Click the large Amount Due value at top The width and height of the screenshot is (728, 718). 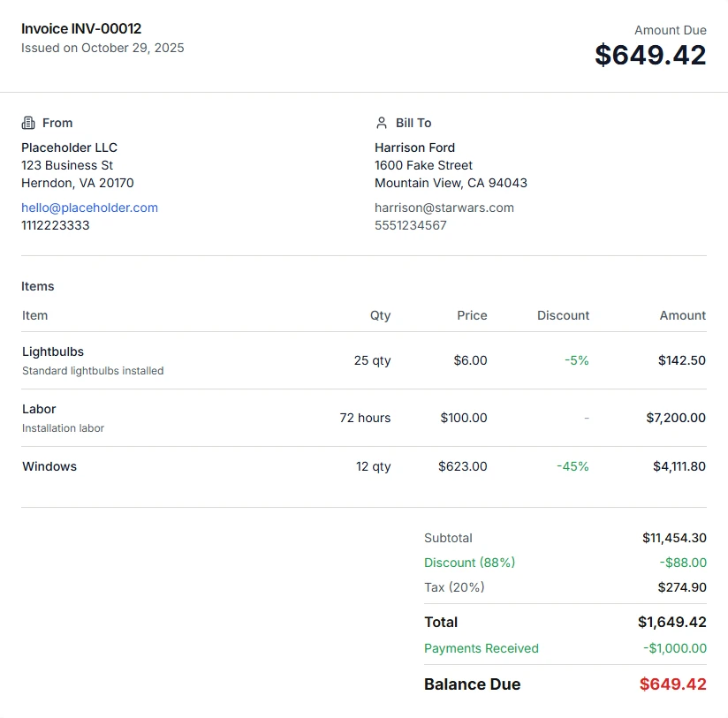pos(650,55)
